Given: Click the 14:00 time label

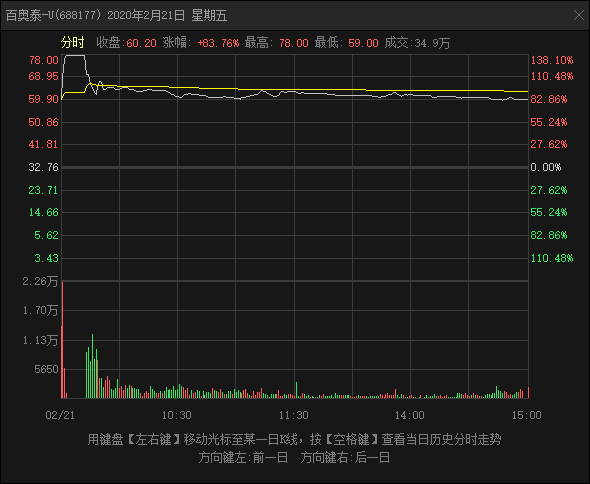Looking at the screenshot, I should click(409, 415).
